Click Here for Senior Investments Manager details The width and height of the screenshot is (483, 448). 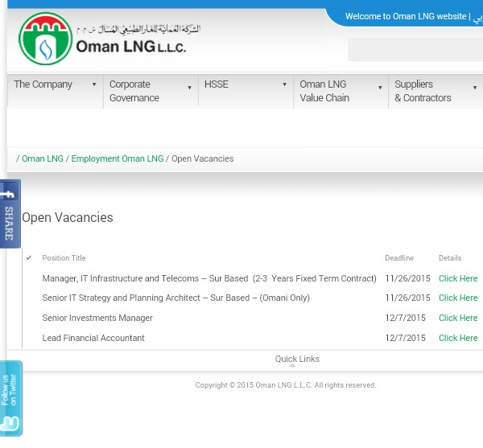click(457, 318)
